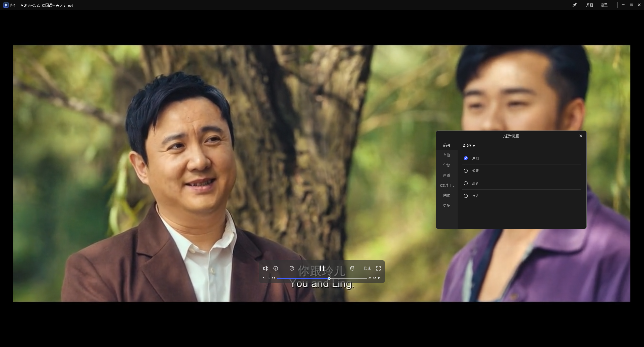
Task: Click the player logo in title bar
Action: (6, 5)
